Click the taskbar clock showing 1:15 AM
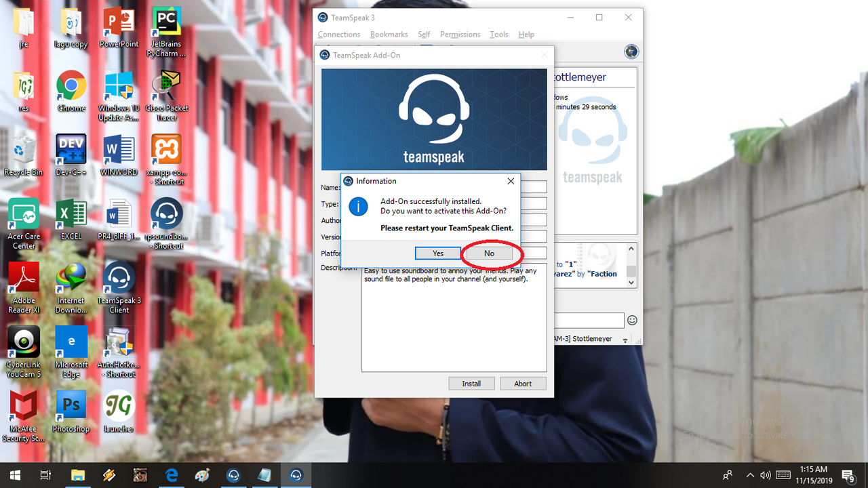Image resolution: width=868 pixels, height=488 pixels. point(814,475)
